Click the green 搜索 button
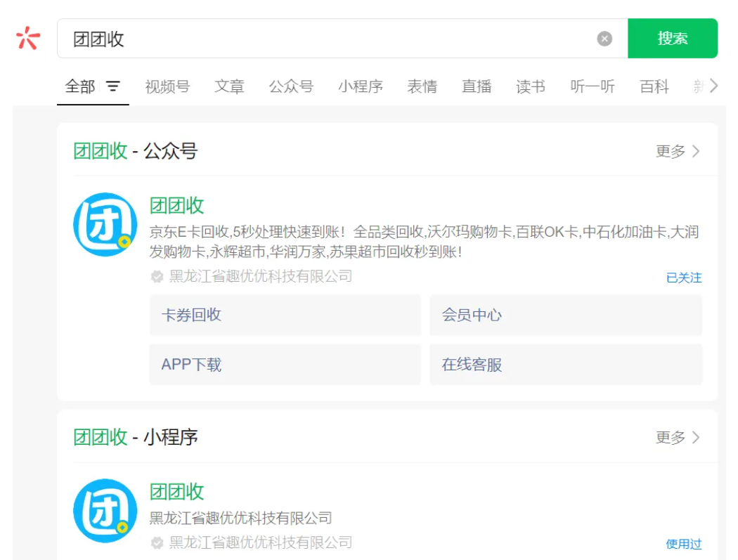 [672, 39]
